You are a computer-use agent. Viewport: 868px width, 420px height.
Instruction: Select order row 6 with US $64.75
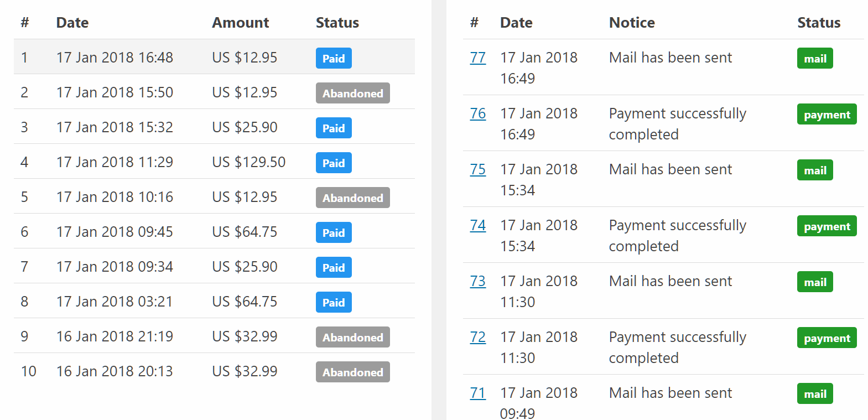click(214, 231)
